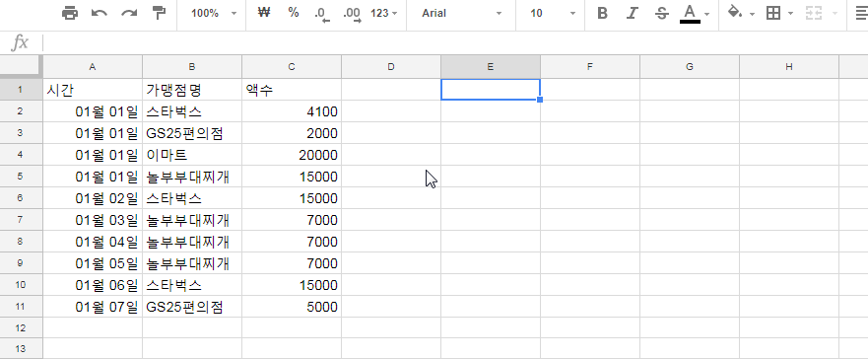
Task: Click the '01월 06일' date cell
Action: [x=93, y=285]
